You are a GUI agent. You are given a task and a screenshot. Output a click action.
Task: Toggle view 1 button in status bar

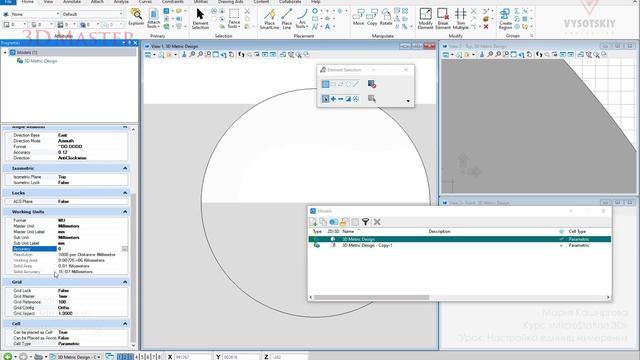pyautogui.click(x=120, y=357)
